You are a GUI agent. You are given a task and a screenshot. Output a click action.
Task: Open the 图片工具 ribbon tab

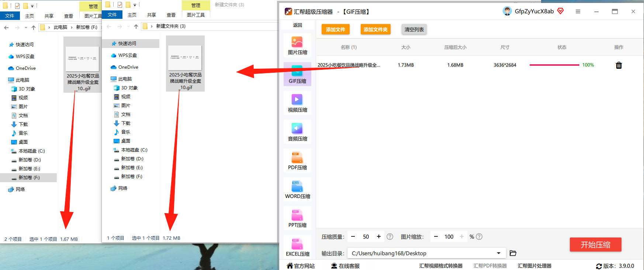196,15
